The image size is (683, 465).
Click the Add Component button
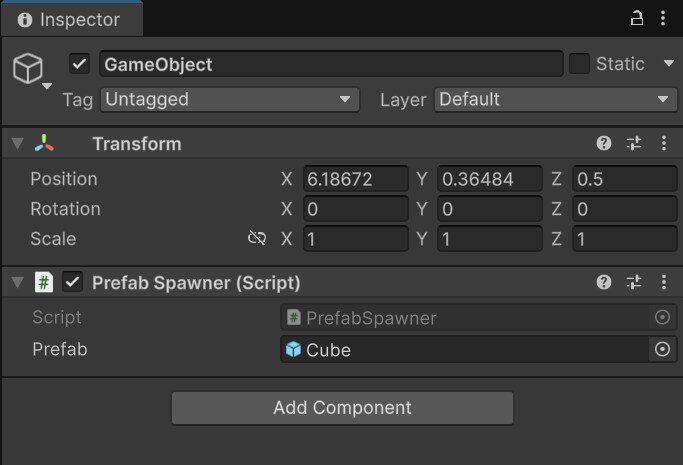[342, 408]
